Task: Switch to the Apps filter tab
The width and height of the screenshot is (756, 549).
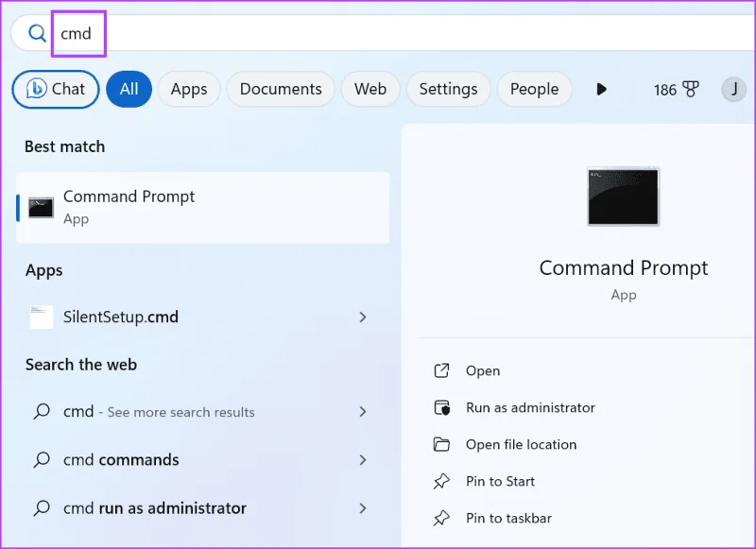Action: (189, 89)
